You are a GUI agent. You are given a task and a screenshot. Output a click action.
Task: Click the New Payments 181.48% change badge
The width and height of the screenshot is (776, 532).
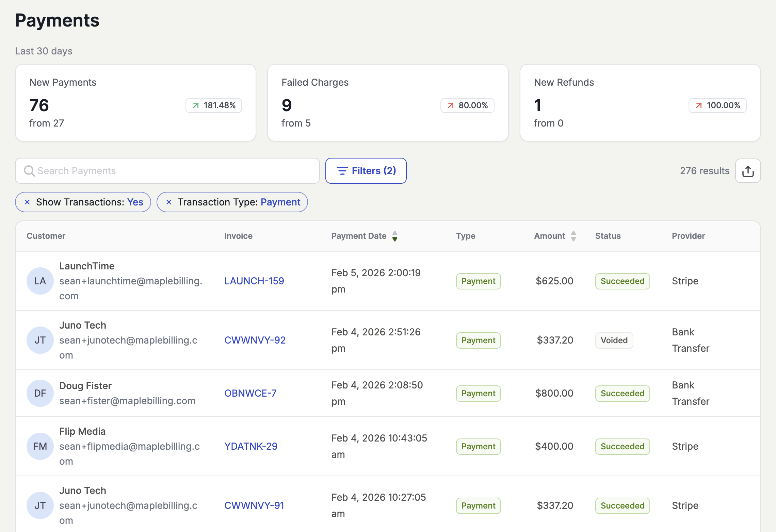tap(214, 105)
